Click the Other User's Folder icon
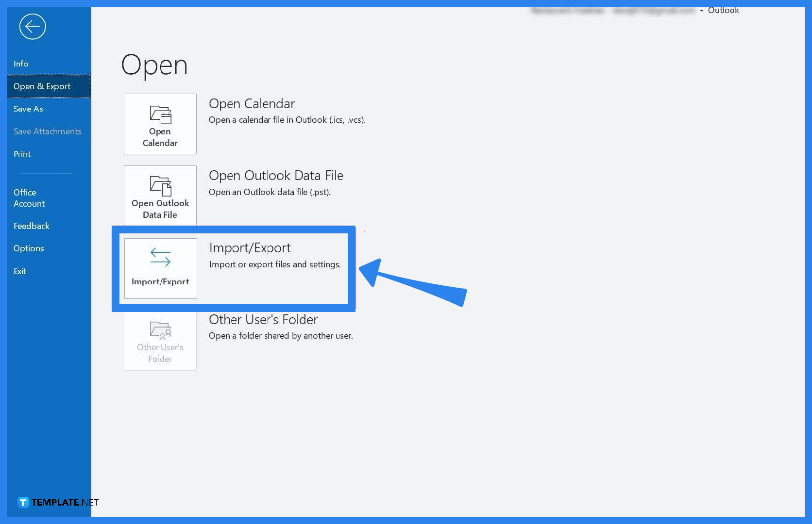Image resolution: width=812 pixels, height=524 pixels. pos(160,330)
